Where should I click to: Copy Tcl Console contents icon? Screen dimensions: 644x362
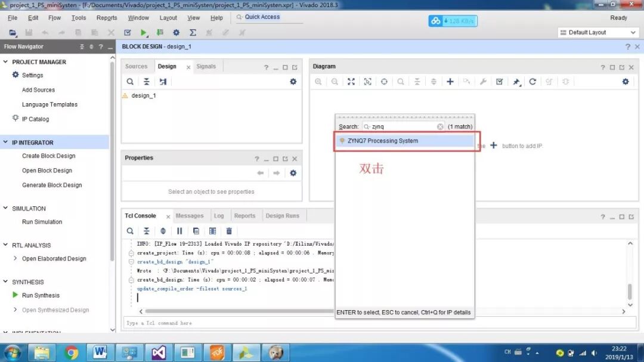(x=196, y=231)
